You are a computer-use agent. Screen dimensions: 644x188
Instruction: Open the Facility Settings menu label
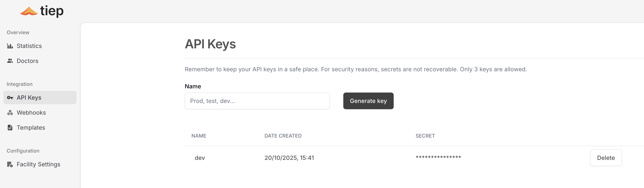pos(38,164)
